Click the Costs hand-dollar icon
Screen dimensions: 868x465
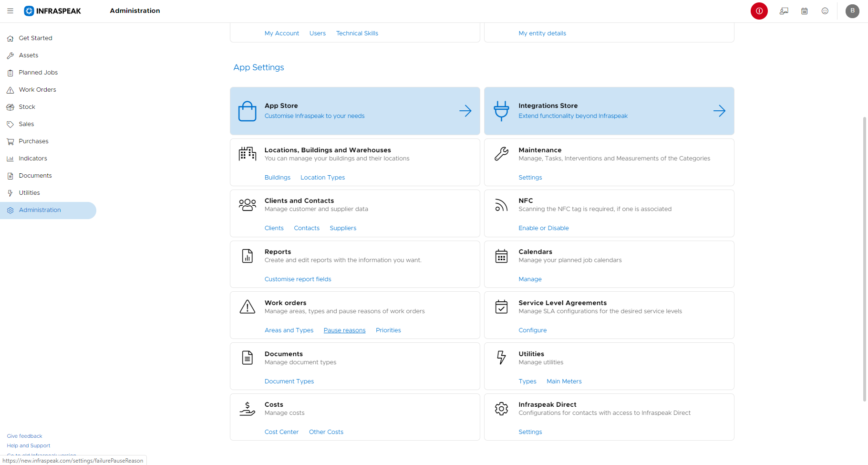point(248,409)
